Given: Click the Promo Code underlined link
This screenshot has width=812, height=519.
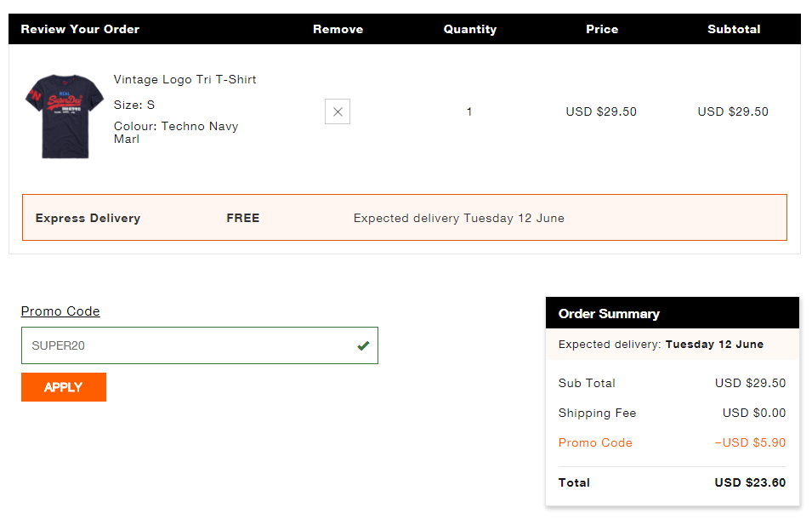Looking at the screenshot, I should tap(60, 311).
